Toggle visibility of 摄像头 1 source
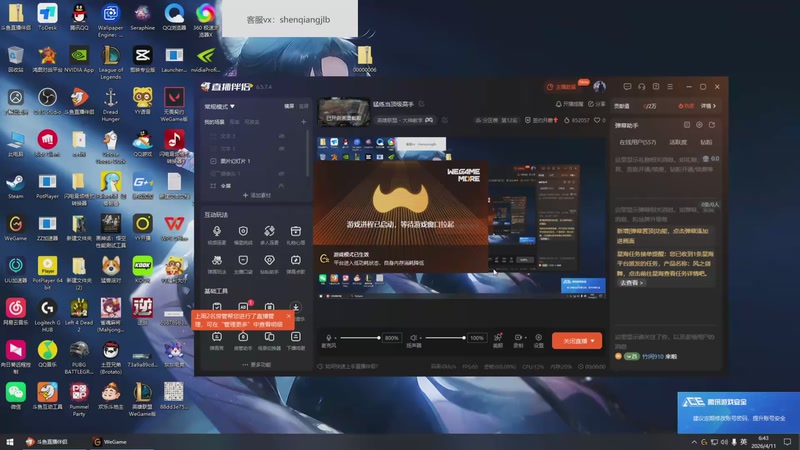 [x=281, y=173]
